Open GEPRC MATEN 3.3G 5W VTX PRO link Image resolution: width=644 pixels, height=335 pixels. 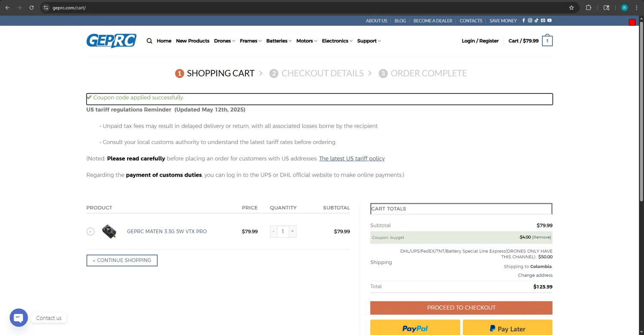click(x=167, y=231)
